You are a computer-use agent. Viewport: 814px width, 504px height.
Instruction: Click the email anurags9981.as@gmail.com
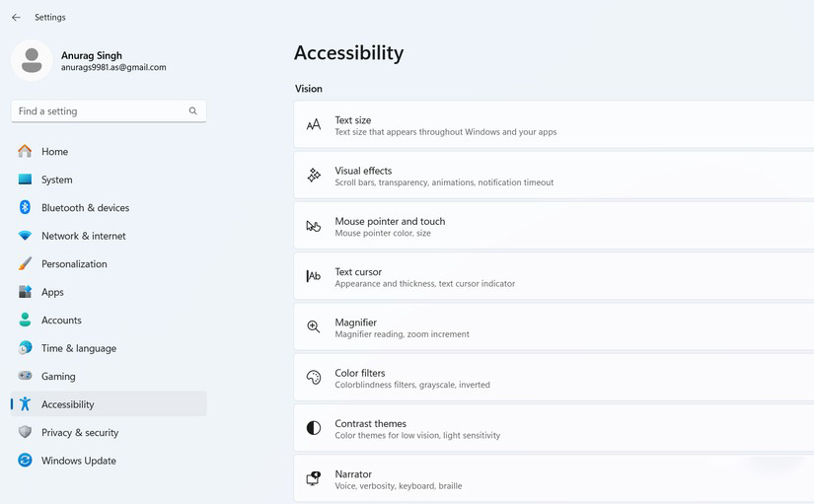click(113, 67)
